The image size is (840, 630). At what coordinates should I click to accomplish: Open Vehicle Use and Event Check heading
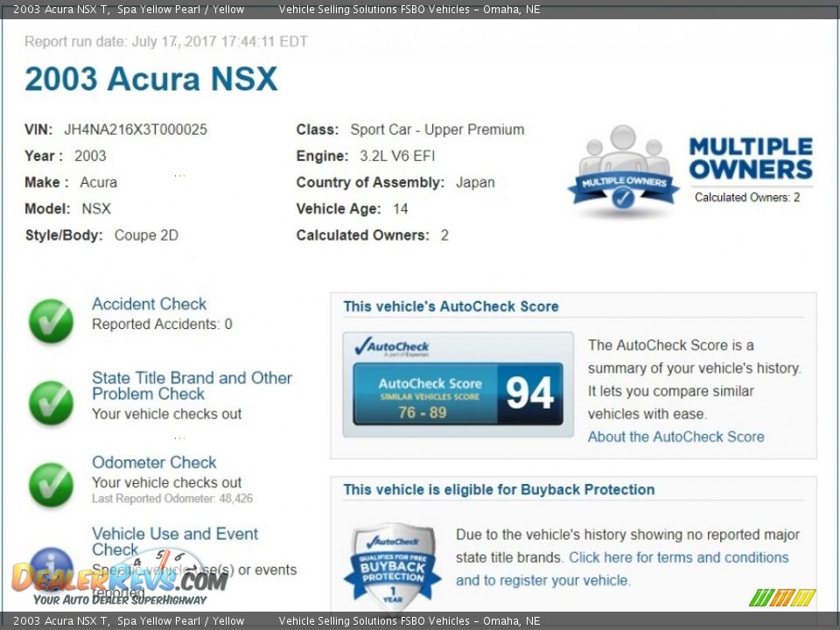[x=175, y=541]
